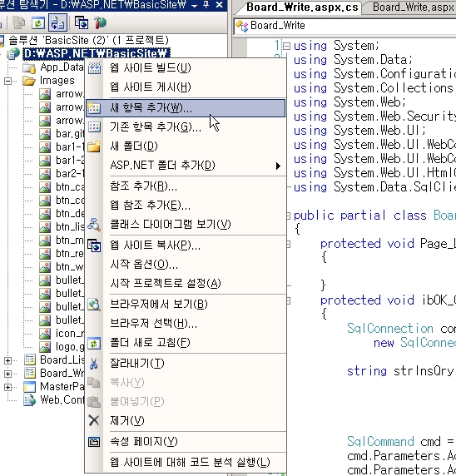The width and height of the screenshot is (456, 476).
Task: Collapse the ibOK method outline
Action: coord(289,301)
